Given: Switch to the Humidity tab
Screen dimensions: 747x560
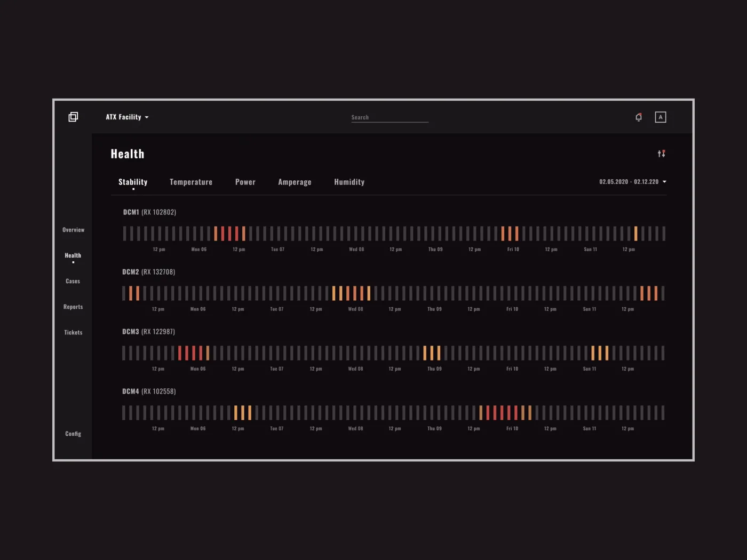Looking at the screenshot, I should click(349, 182).
